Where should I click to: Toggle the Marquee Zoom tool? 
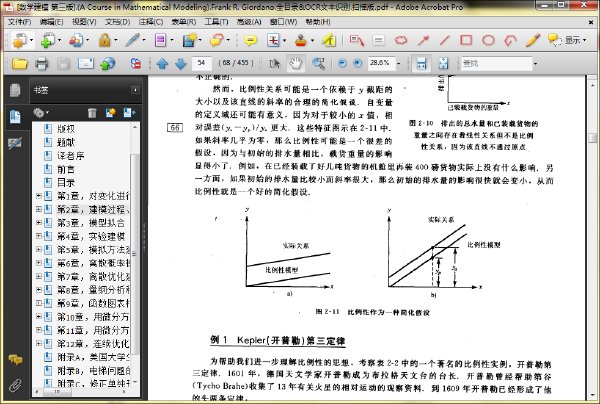click(318, 63)
